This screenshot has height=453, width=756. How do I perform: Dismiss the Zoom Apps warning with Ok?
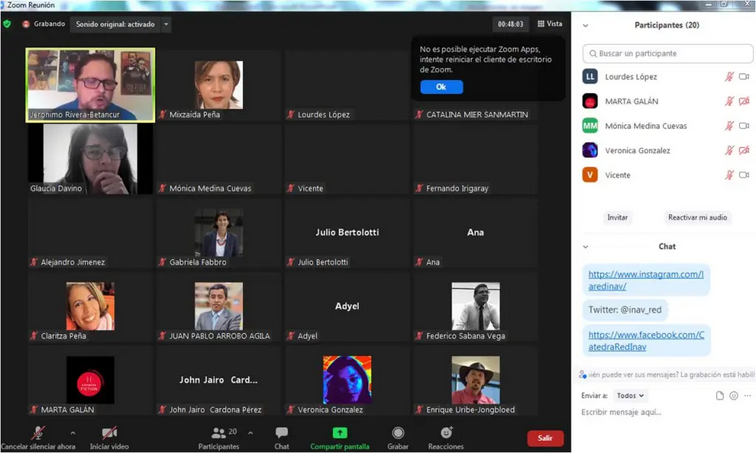[x=441, y=87]
